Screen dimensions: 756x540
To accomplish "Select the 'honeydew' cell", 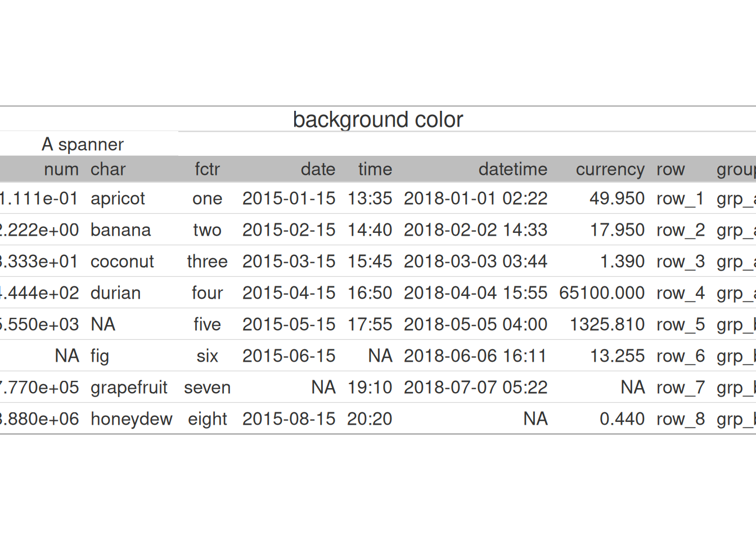I will pos(131,419).
